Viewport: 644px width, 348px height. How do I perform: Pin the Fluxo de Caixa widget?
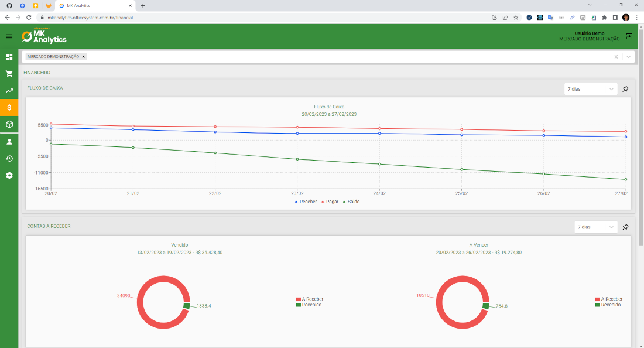pyautogui.click(x=625, y=88)
